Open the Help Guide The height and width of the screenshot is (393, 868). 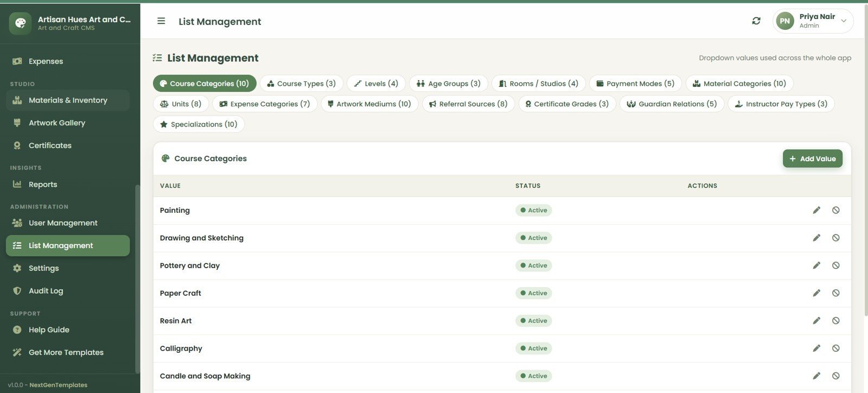coord(68,330)
